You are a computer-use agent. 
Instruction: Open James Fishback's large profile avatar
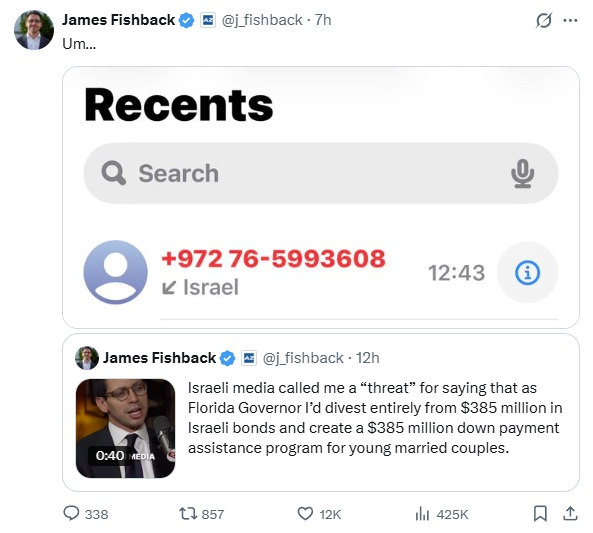pyautogui.click(x=34, y=30)
